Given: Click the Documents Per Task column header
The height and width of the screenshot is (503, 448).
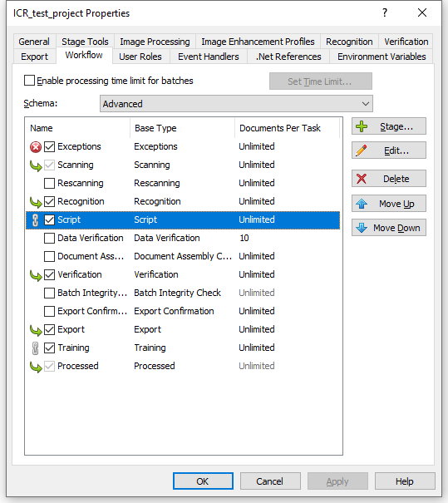Looking at the screenshot, I should point(279,128).
